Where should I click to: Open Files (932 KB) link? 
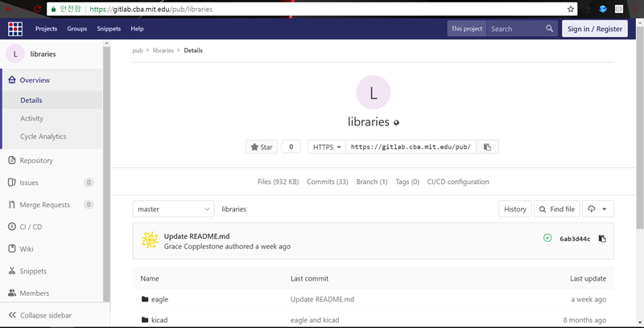278,182
